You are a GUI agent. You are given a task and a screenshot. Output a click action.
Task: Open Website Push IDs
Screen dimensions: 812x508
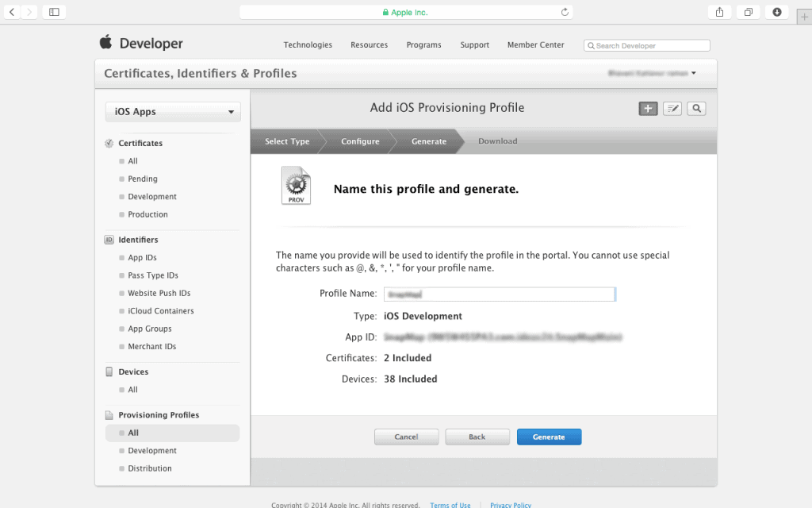pyautogui.click(x=159, y=294)
